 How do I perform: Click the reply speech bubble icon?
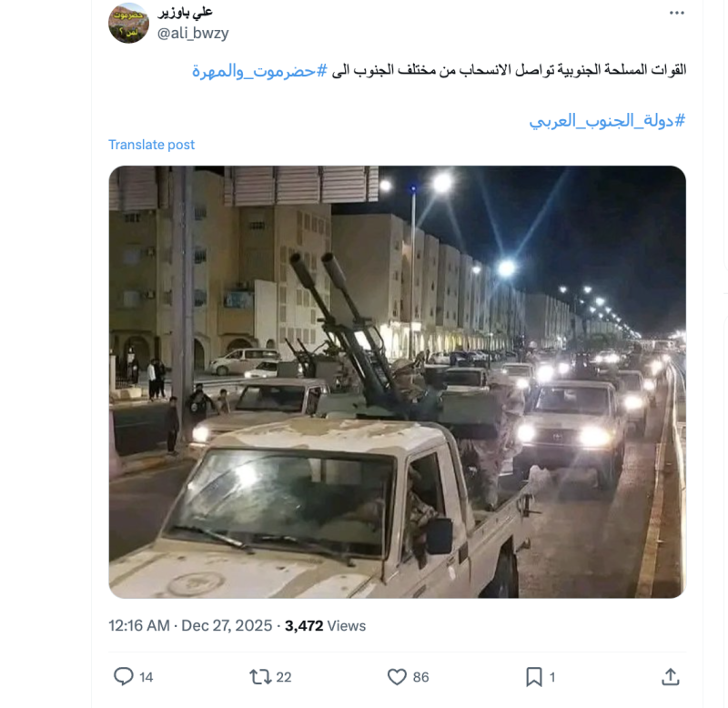(x=124, y=676)
